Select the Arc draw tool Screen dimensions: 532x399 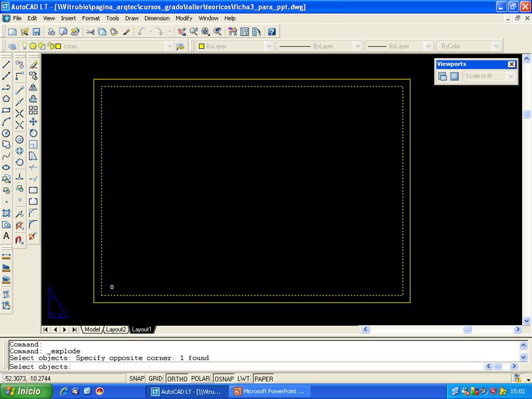(6, 122)
